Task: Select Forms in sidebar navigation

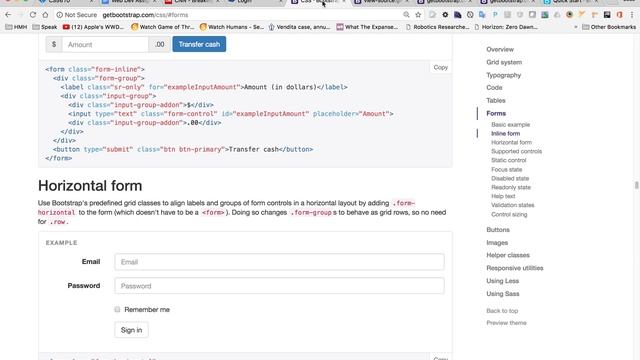Action: pyautogui.click(x=496, y=113)
